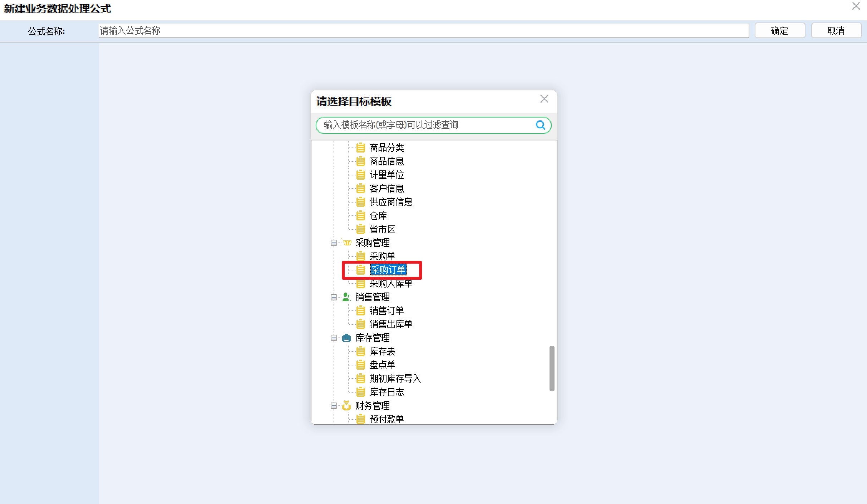867x504 pixels.
Task: Click the 采购管理 cart folder icon
Action: click(346, 243)
